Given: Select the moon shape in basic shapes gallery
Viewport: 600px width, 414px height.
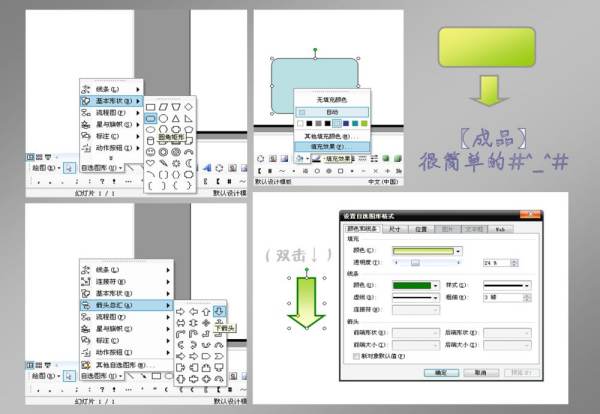Looking at the screenshot, I should [x=188, y=163].
